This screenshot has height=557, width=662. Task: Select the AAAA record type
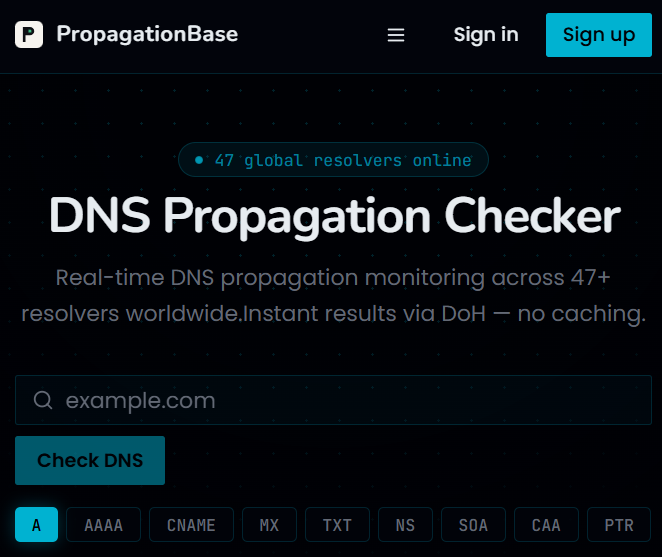pos(103,524)
